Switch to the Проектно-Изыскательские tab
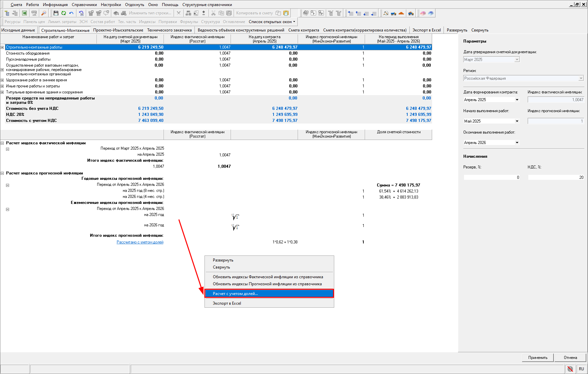 coord(118,30)
